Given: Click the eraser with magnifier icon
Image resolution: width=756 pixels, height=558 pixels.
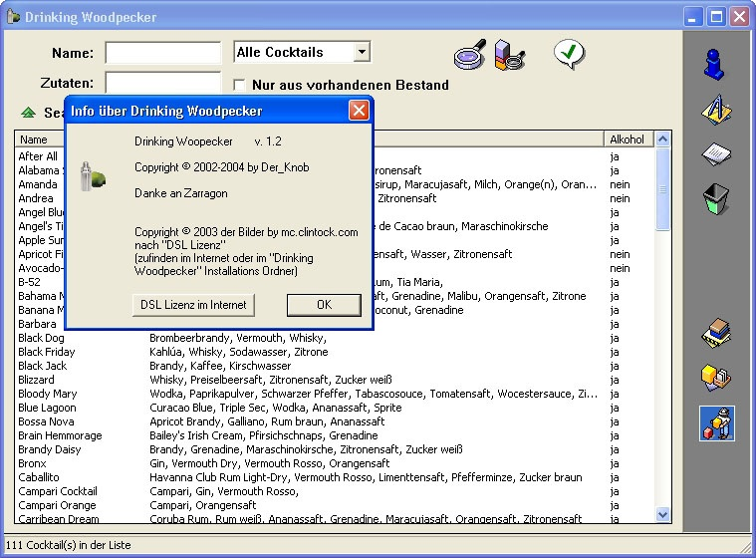Looking at the screenshot, I should click(510, 55).
